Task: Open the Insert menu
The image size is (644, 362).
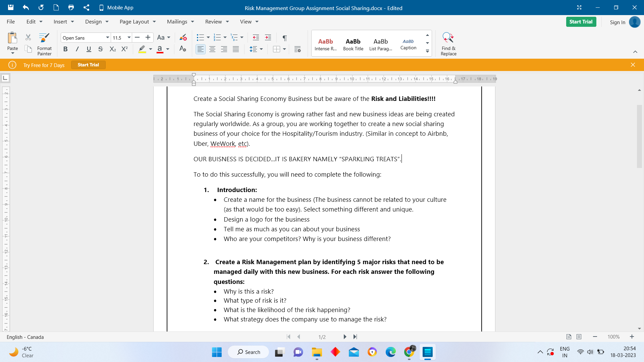Action: coord(63,21)
